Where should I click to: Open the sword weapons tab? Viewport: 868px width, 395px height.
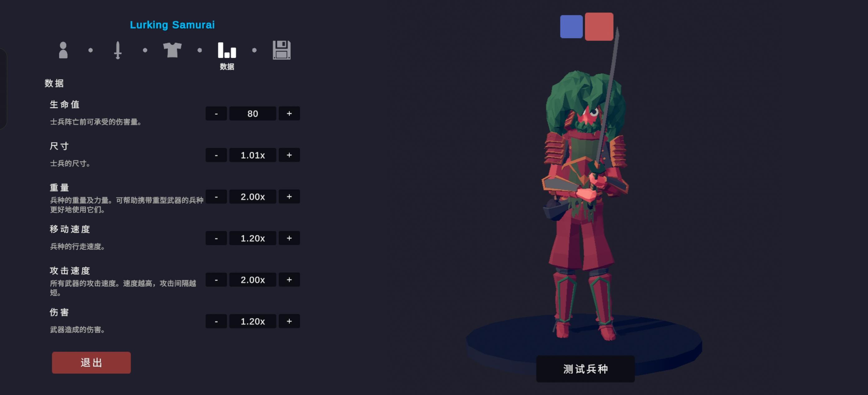[118, 50]
